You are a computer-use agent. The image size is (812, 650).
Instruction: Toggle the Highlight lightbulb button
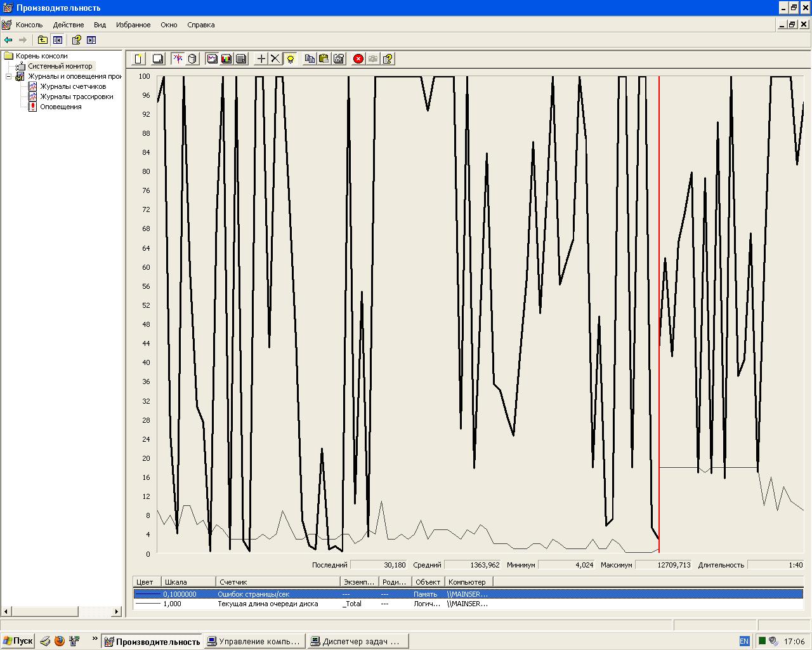coord(290,59)
